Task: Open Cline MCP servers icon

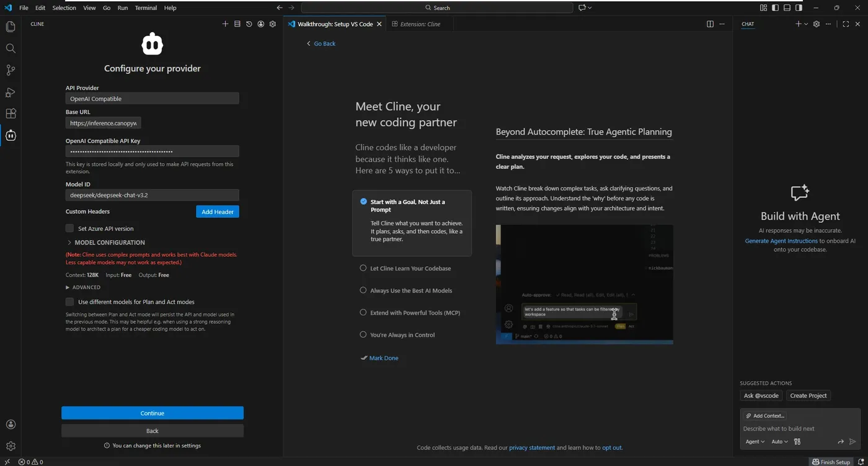Action: pos(237,24)
